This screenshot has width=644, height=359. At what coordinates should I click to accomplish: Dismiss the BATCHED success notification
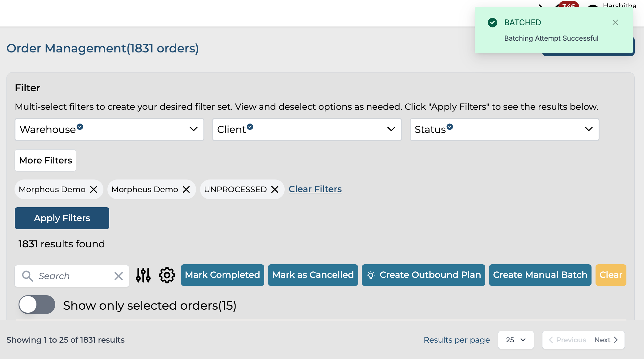[615, 22]
